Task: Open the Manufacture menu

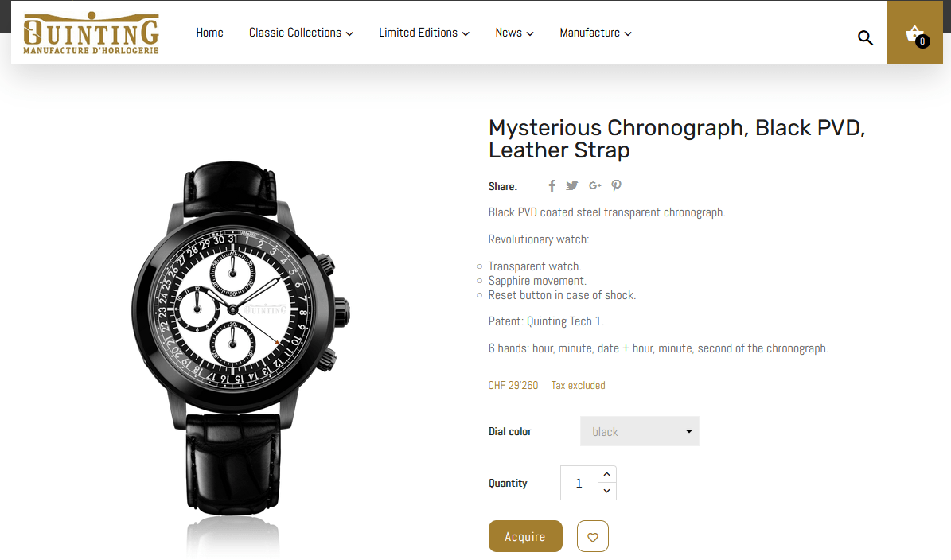Action: click(595, 33)
